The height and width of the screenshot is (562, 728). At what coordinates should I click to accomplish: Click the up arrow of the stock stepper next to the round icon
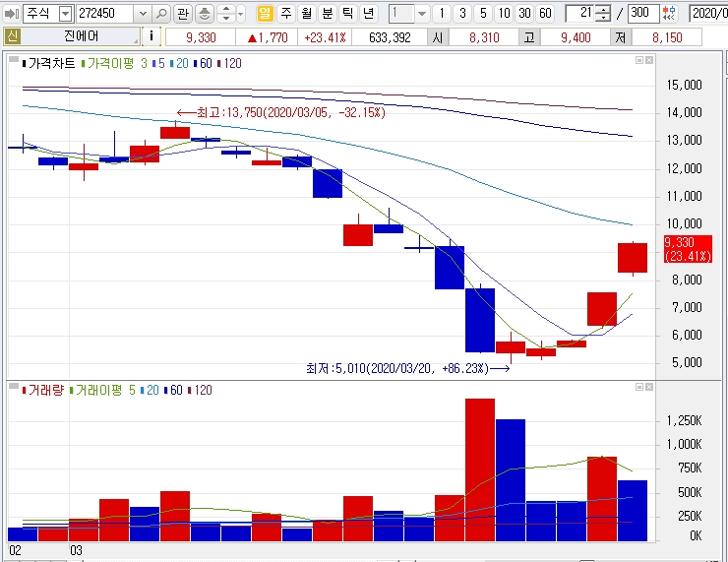[x=226, y=9]
